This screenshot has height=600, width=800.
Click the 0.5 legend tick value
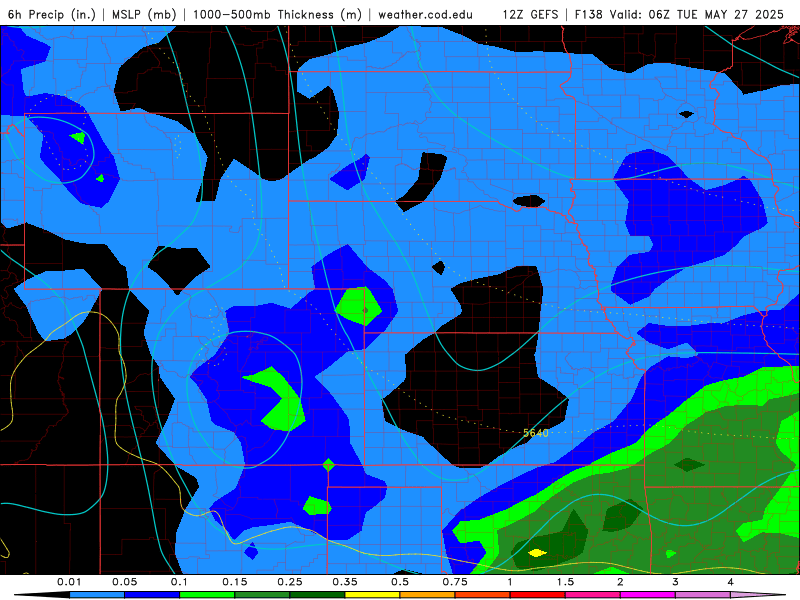click(400, 582)
